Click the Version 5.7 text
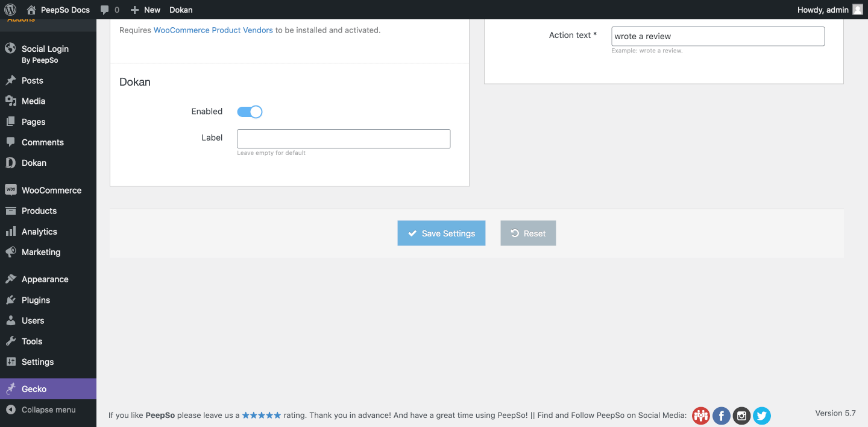This screenshot has height=427, width=868. 835,413
